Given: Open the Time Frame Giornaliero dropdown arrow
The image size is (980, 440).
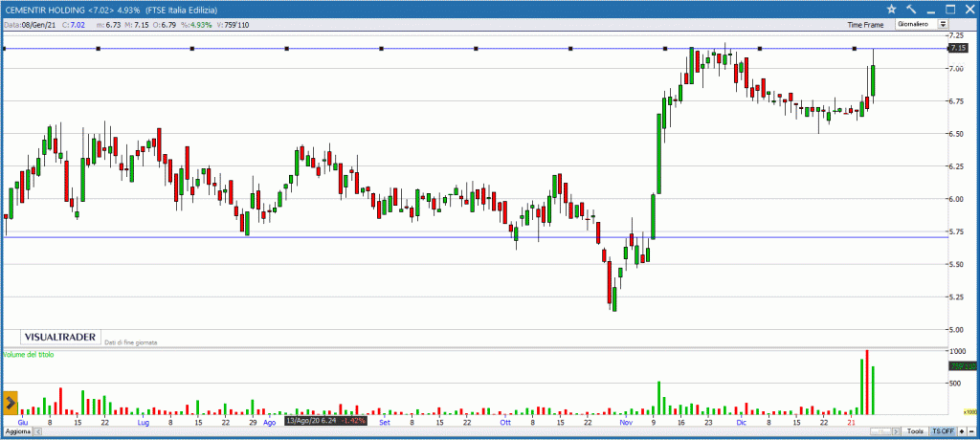Looking at the screenshot, I should pyautogui.click(x=943, y=24).
